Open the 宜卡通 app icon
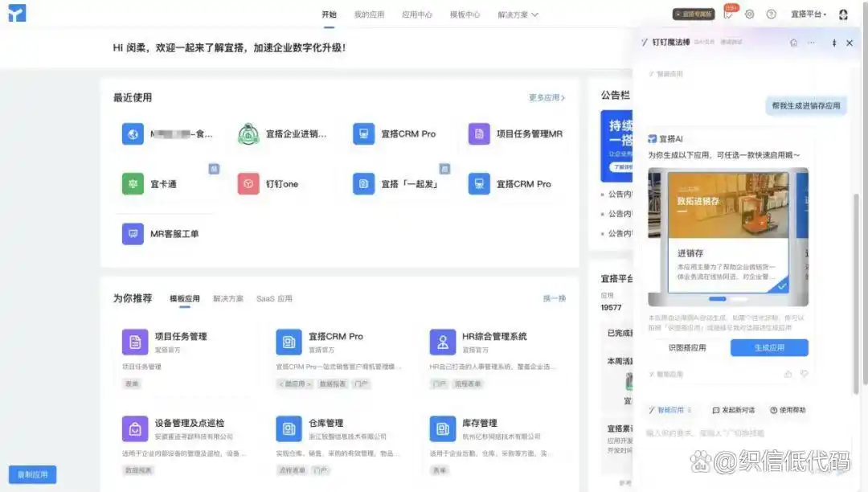The image size is (868, 492). [132, 183]
